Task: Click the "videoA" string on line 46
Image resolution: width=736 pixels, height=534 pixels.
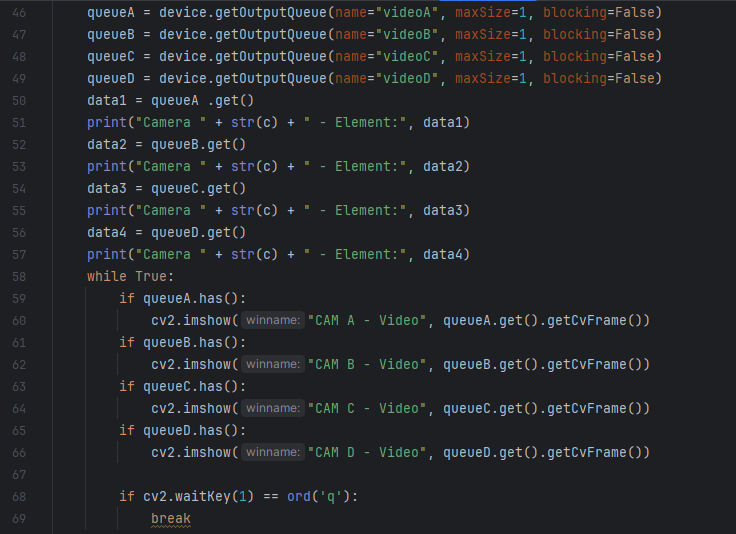Action: (413, 12)
